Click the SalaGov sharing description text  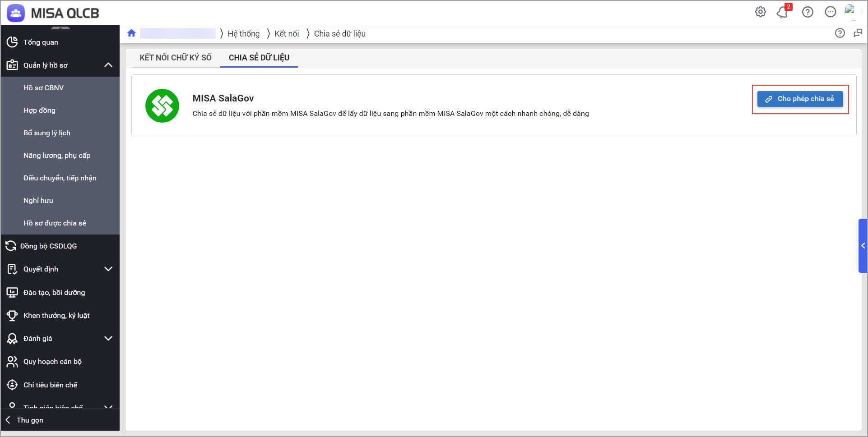390,114
